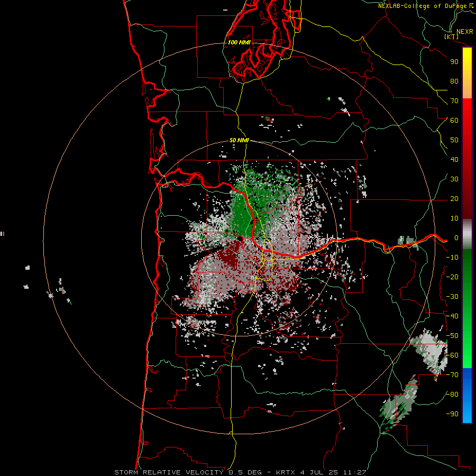
Task: Click the blue bottom segment of the color bar
Action: click(x=467, y=396)
